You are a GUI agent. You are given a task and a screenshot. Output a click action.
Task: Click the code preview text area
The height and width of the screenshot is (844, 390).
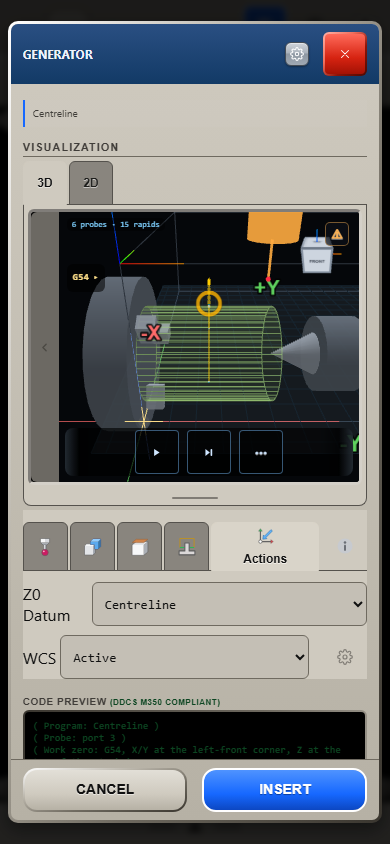[x=195, y=735]
